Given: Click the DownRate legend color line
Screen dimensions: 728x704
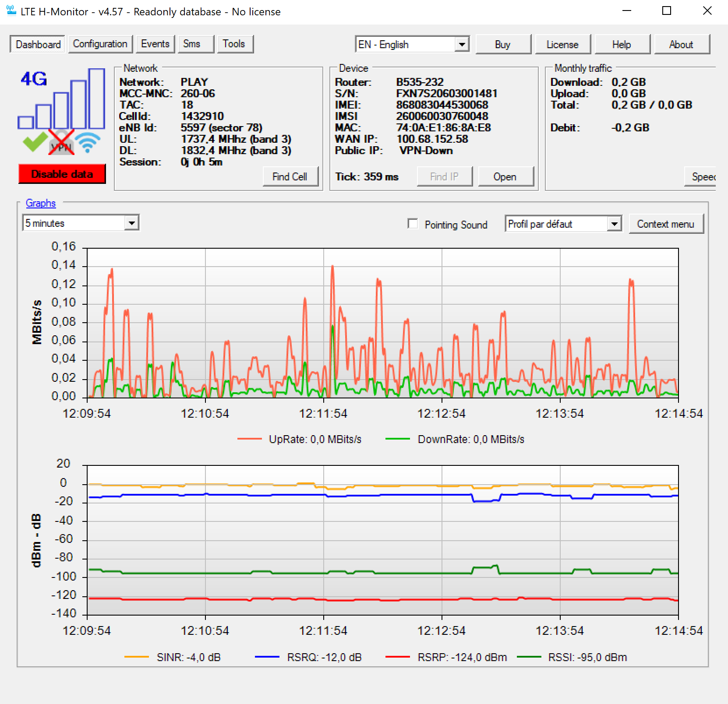Looking at the screenshot, I should pos(398,439).
